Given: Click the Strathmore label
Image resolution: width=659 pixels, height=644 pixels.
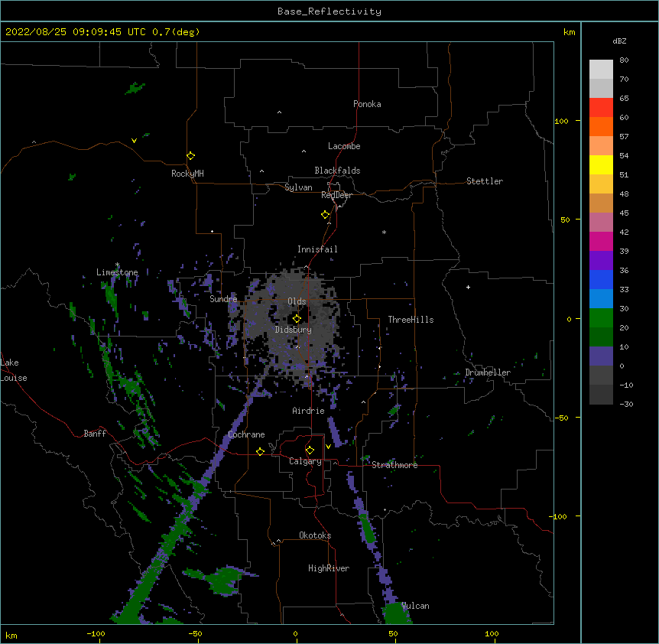Looking at the screenshot, I should point(394,465).
